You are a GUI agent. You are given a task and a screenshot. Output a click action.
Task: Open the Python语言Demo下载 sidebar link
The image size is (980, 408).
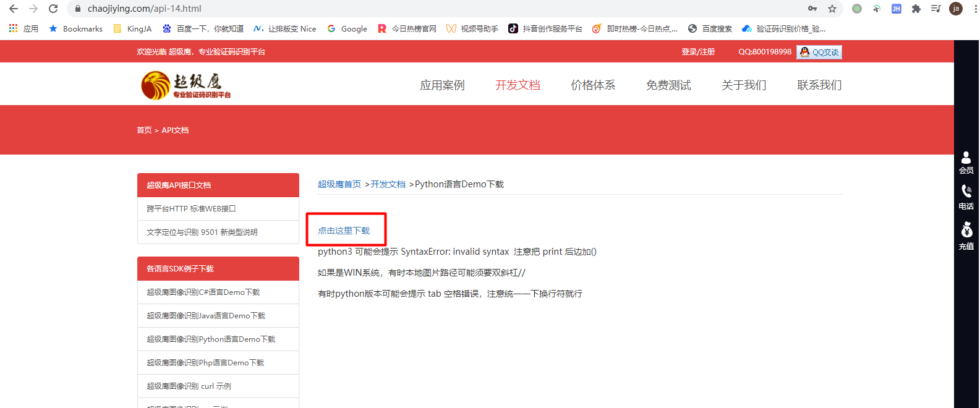pyautogui.click(x=218, y=339)
